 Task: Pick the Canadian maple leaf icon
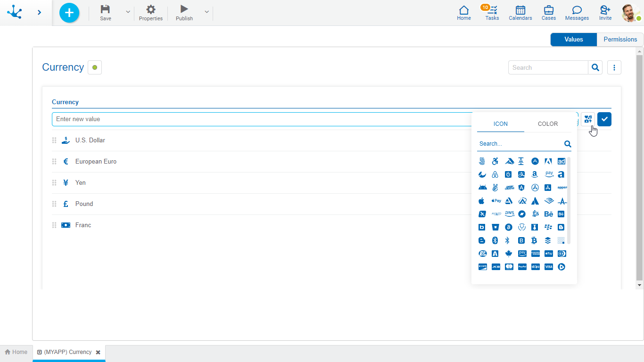(509, 254)
